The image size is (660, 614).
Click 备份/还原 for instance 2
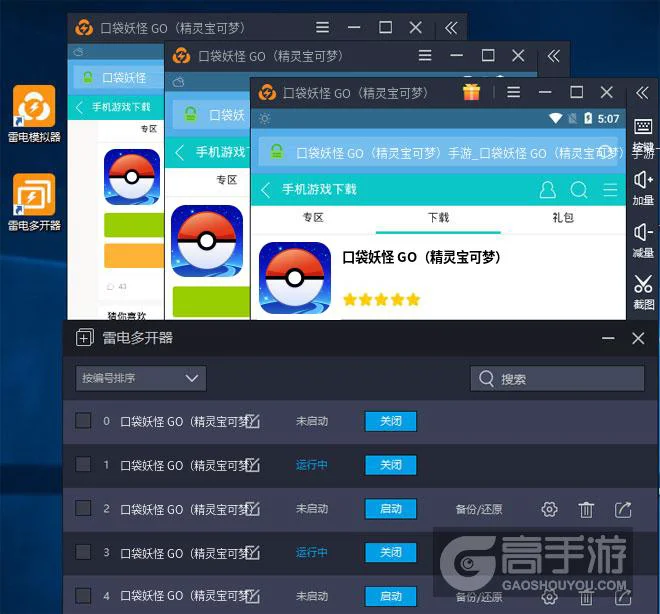click(x=479, y=510)
